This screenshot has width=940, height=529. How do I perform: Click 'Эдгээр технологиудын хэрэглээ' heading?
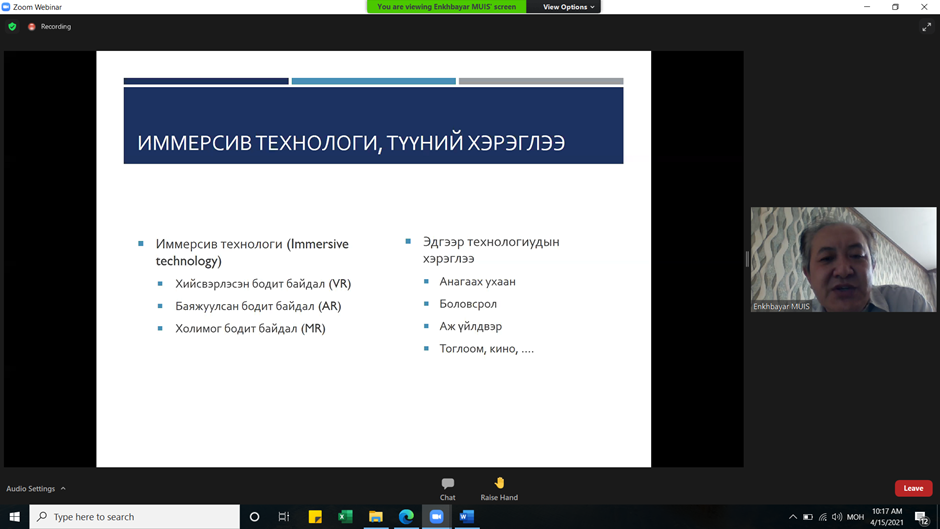(491, 250)
